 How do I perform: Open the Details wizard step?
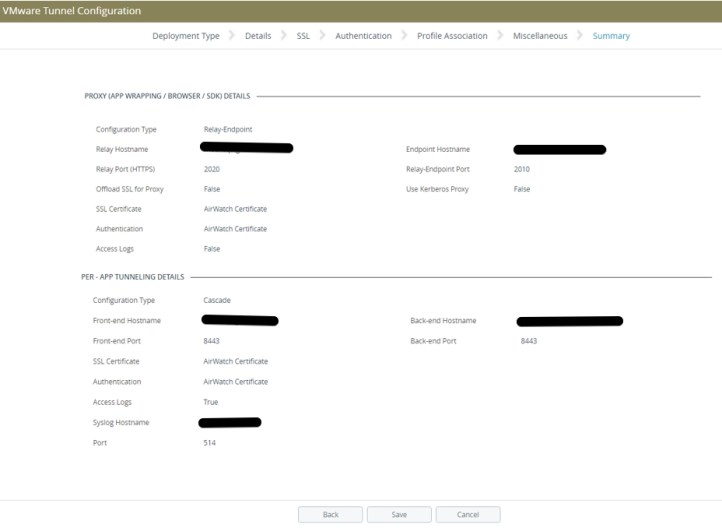click(257, 36)
